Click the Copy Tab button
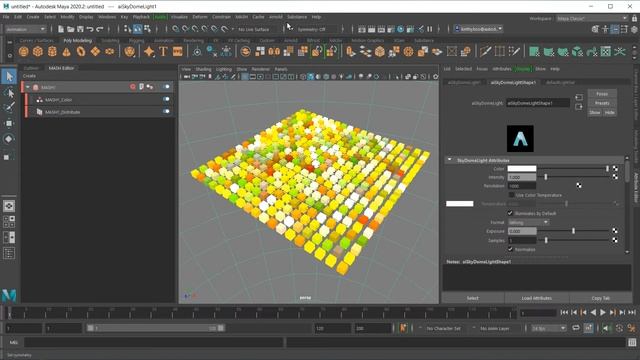Image resolution: width=640 pixels, height=360 pixels. pyautogui.click(x=600, y=298)
